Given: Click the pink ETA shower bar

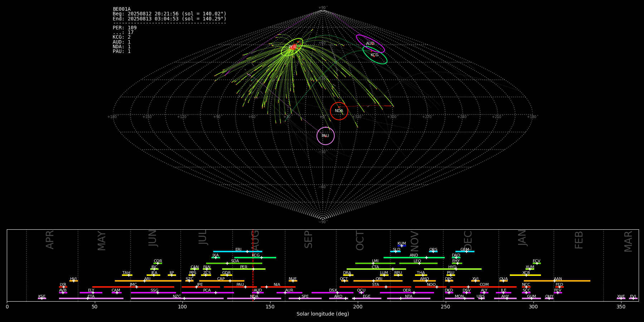Looking at the screenshot, I should tap(91, 298).
